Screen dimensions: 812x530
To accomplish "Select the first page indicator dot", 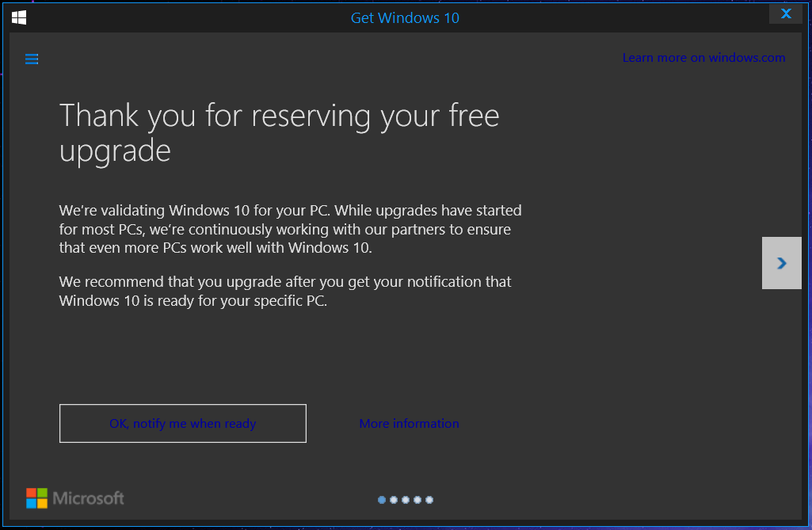I will (x=382, y=500).
